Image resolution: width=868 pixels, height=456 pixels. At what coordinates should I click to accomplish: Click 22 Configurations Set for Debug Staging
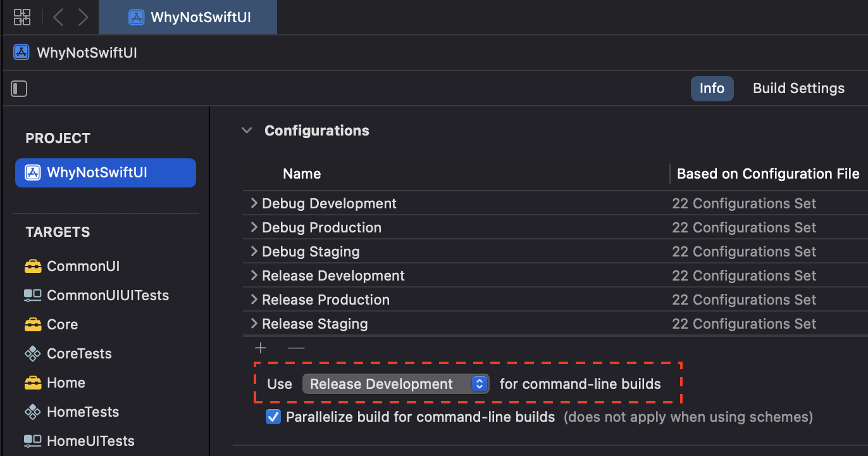coord(744,251)
